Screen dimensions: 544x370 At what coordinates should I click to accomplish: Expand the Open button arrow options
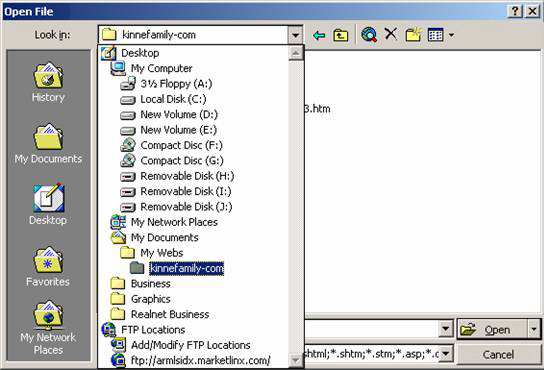[x=534, y=329]
